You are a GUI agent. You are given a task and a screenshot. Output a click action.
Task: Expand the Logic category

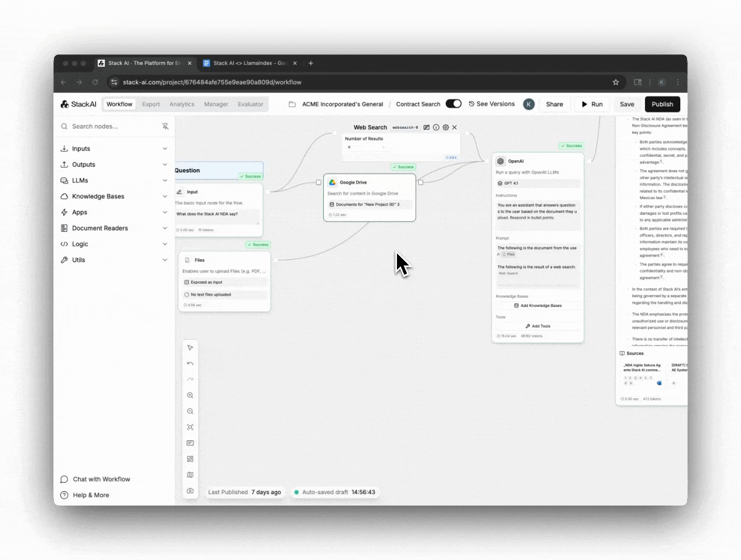click(114, 244)
